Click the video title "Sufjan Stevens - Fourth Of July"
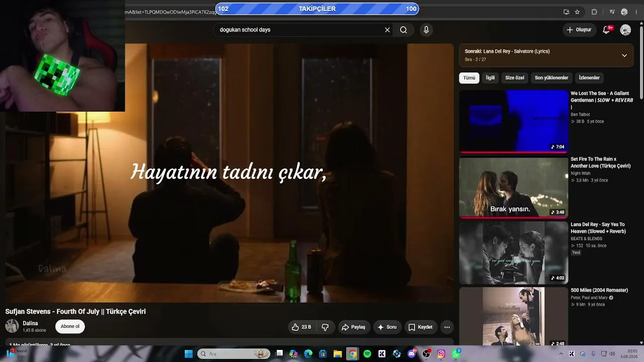Image resolution: width=644 pixels, height=362 pixels. tap(52, 312)
